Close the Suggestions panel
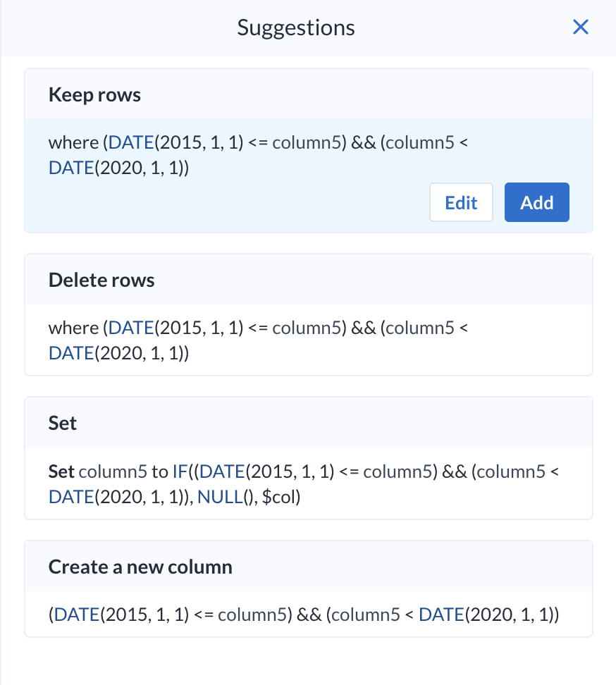Image resolution: width=616 pixels, height=685 pixels. click(580, 27)
